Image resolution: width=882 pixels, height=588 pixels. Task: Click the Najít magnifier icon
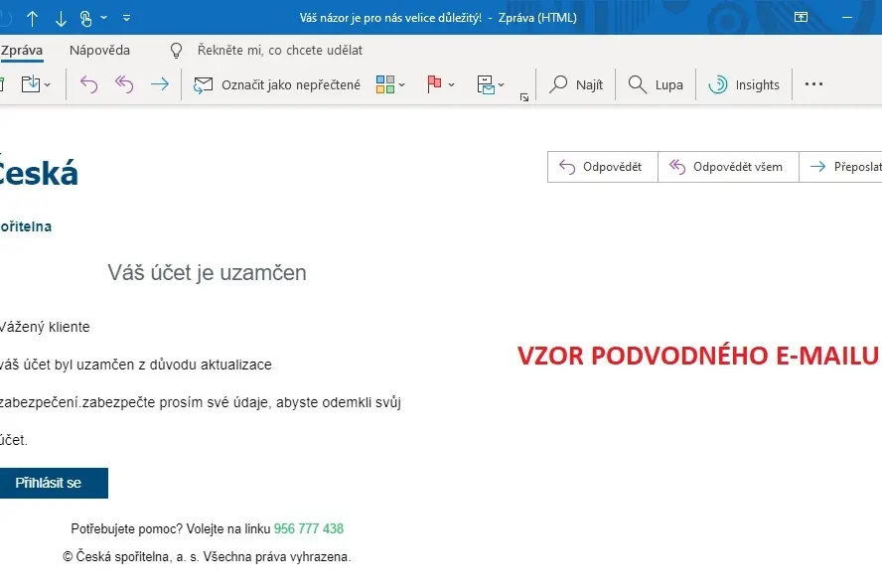click(x=558, y=84)
